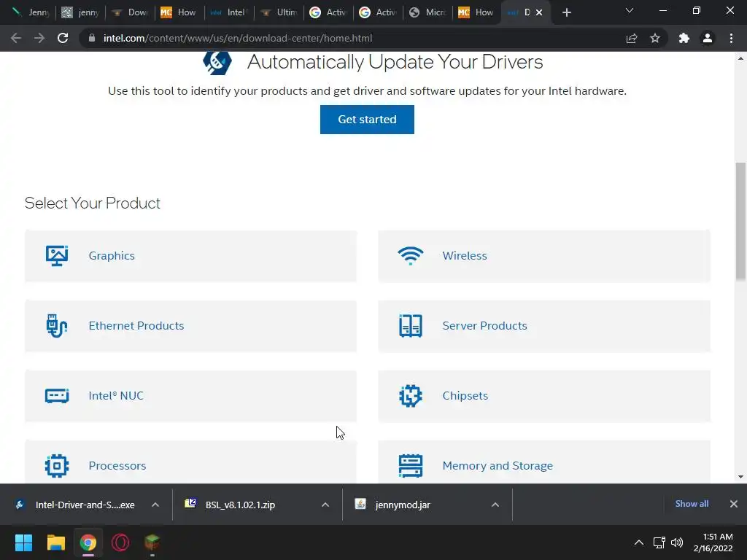Screen dimensions: 747x560
Task: Click the scrollbar up arrow
Action: (740, 58)
